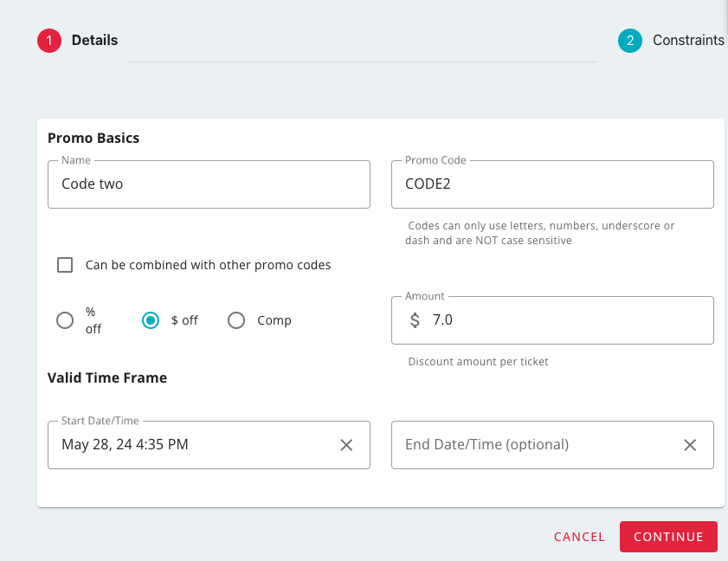728x561 pixels.
Task: Clear the Start Date/Time value with the X
Action: [346, 445]
